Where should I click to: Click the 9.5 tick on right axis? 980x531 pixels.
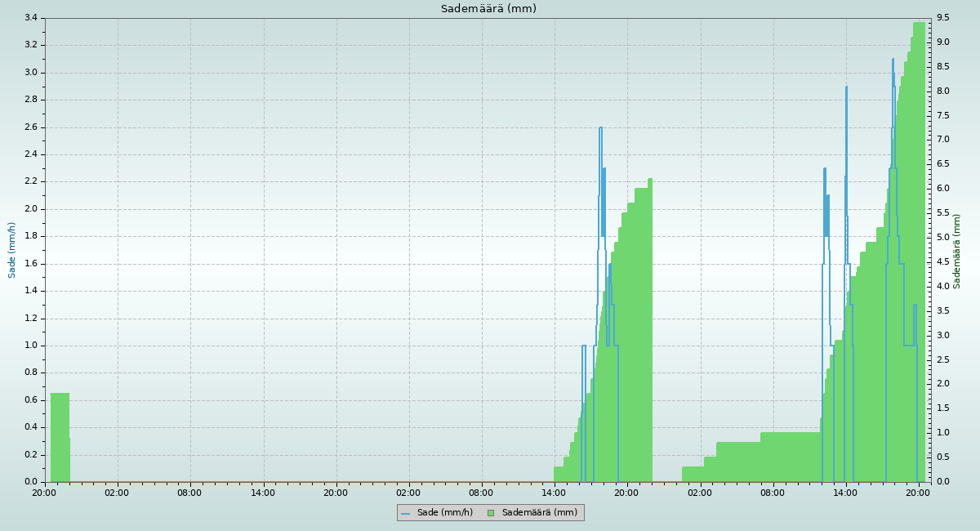[x=943, y=18]
